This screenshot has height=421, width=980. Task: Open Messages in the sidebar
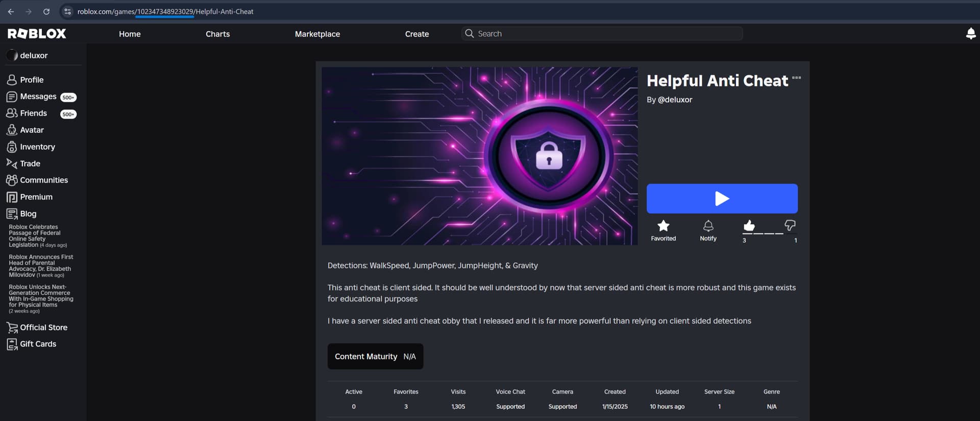point(38,97)
